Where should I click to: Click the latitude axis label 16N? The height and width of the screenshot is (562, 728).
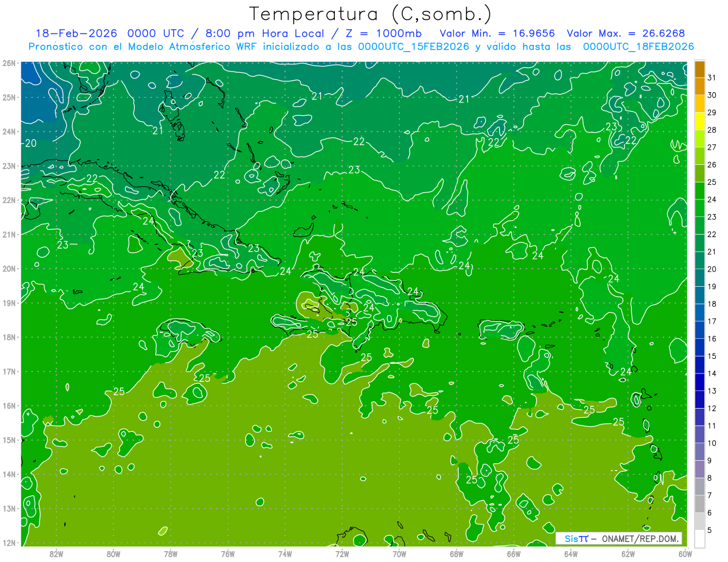click(8, 406)
